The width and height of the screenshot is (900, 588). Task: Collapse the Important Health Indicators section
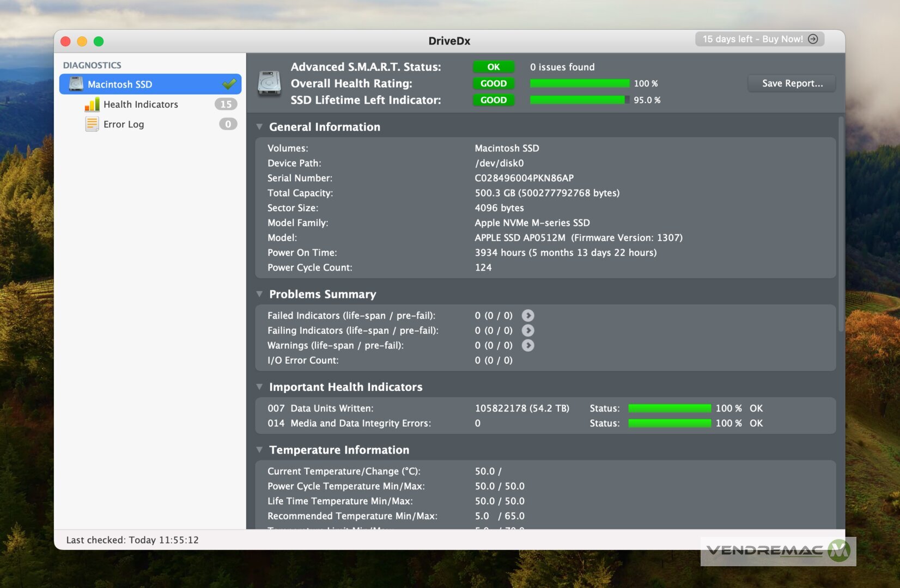click(x=260, y=387)
